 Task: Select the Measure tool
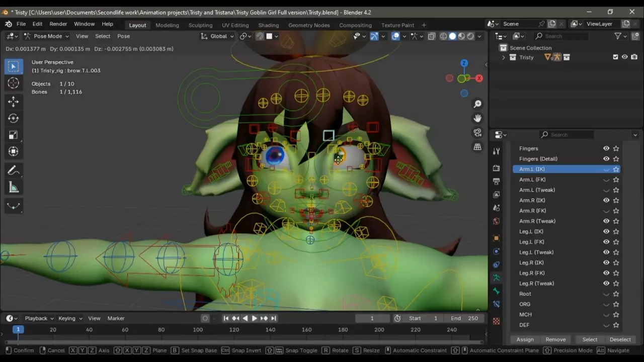(14, 188)
